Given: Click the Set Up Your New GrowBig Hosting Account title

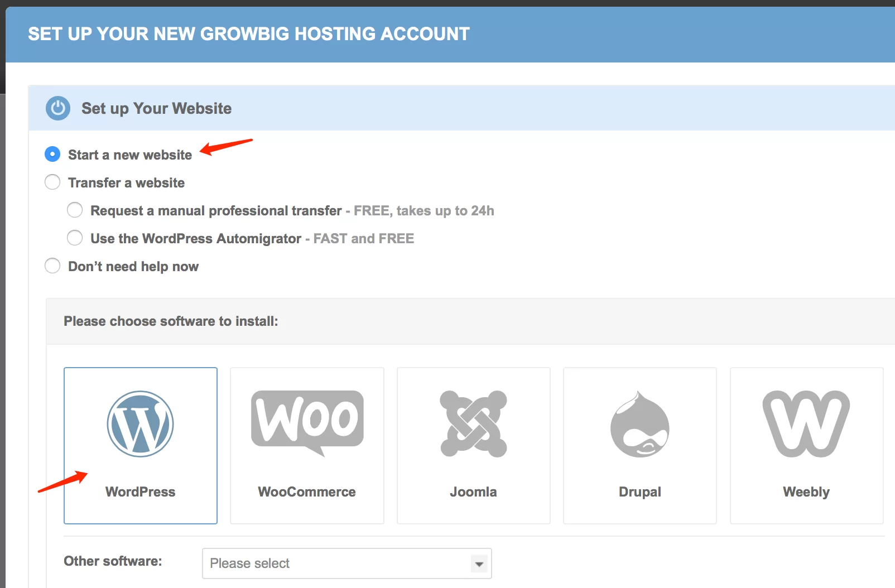Looking at the screenshot, I should (249, 34).
